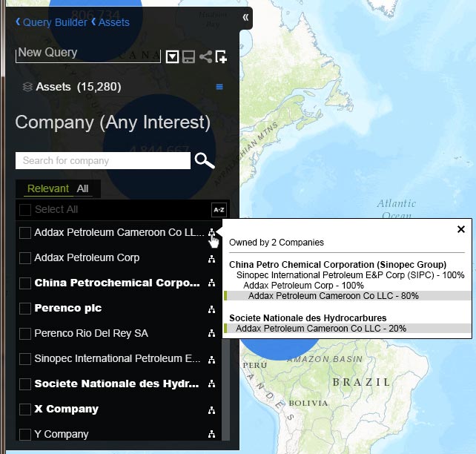This screenshot has height=454, width=476.
Task: Click 'Addax Petroleum Cameroon Co LLC - 20%' row
Action: (x=348, y=329)
